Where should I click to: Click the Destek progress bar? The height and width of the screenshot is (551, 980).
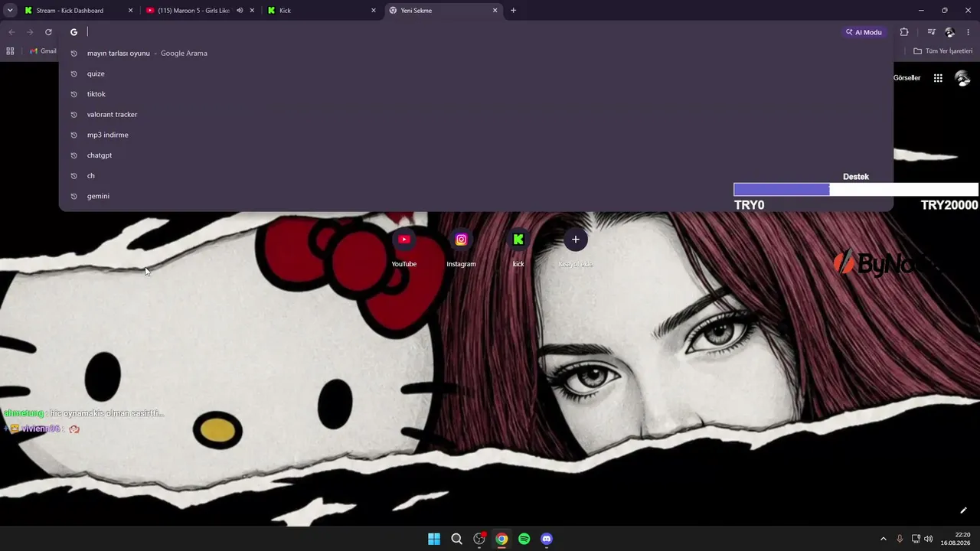856,190
